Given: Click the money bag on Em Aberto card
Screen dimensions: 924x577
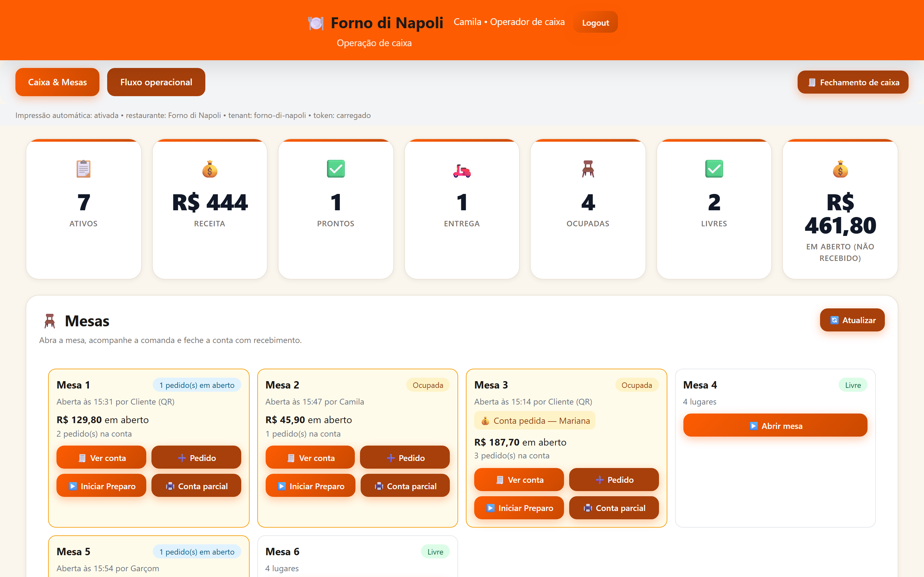Looking at the screenshot, I should pyautogui.click(x=840, y=169).
